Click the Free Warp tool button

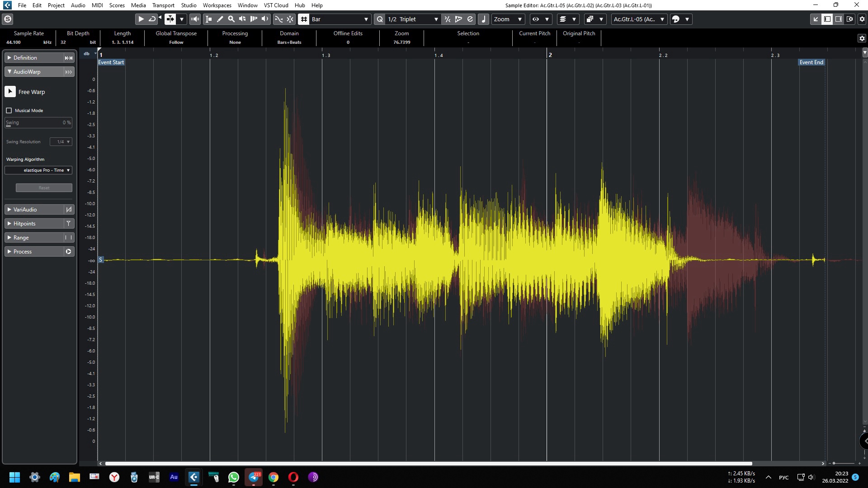[10, 92]
